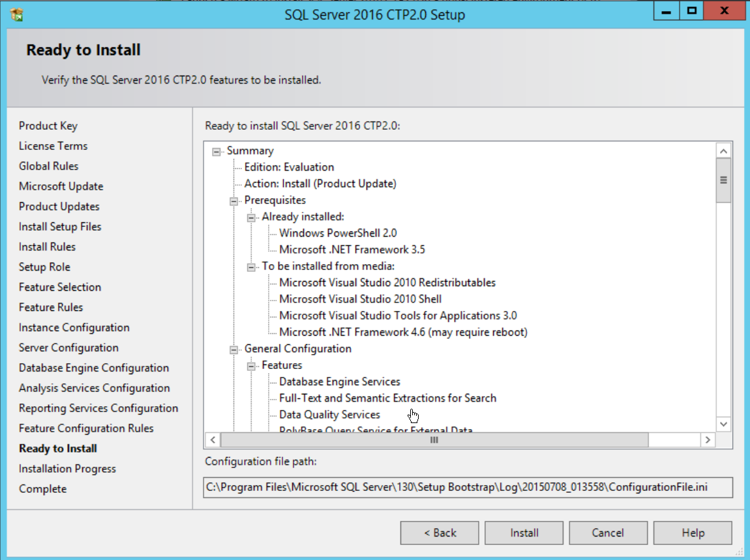Select Feature Selection step in sidebar
The height and width of the screenshot is (560, 750).
coord(60,287)
